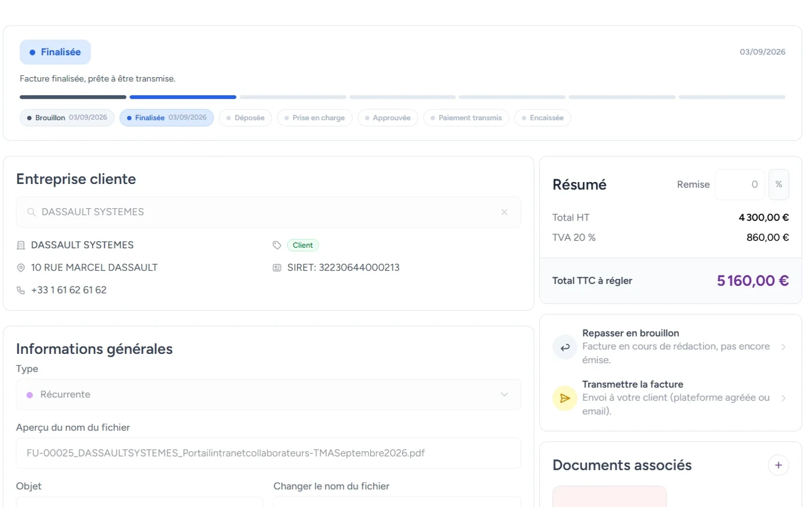
Task: Click the tag icon beside Client badge
Action: point(277,245)
